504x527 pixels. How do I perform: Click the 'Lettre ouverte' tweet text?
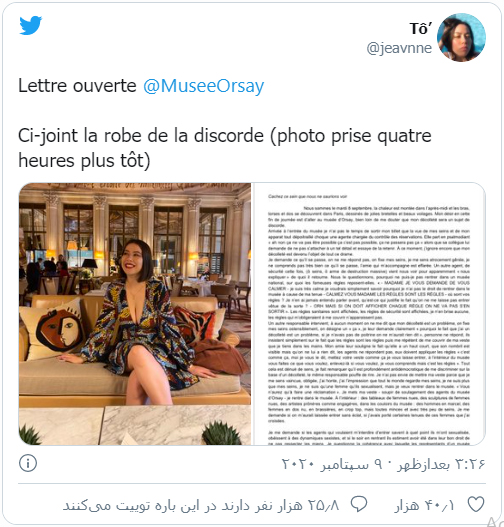coord(77,86)
